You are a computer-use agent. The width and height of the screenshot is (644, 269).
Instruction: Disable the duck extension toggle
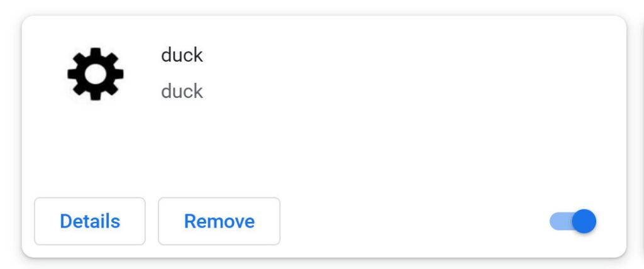(x=573, y=221)
